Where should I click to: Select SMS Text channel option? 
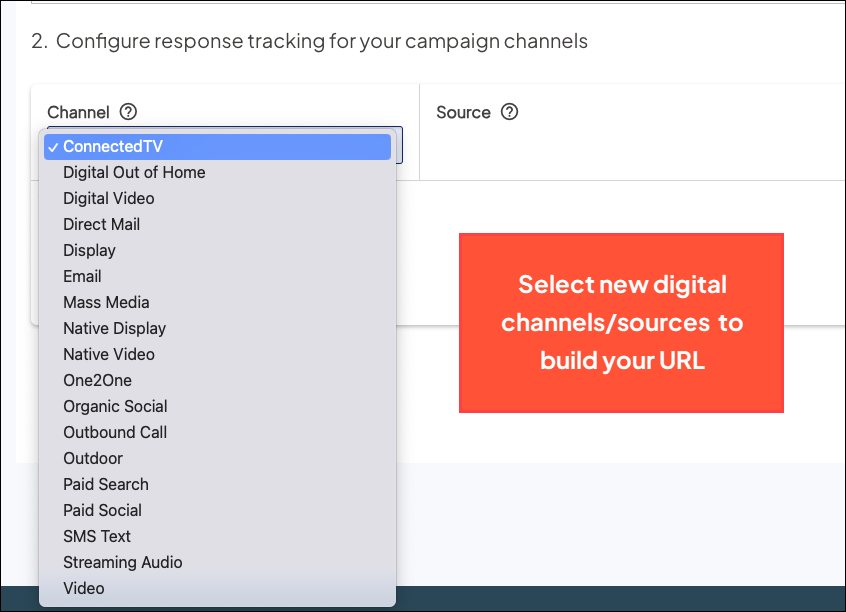click(97, 537)
